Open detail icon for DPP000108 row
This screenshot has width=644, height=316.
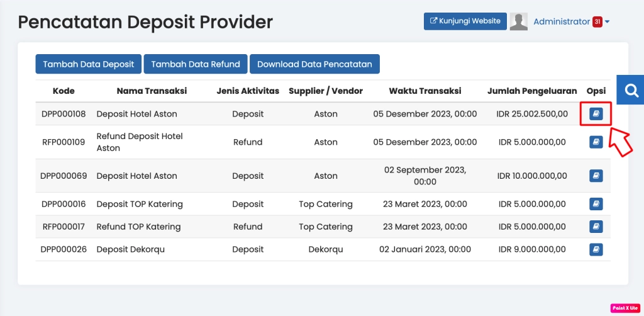pyautogui.click(x=596, y=114)
